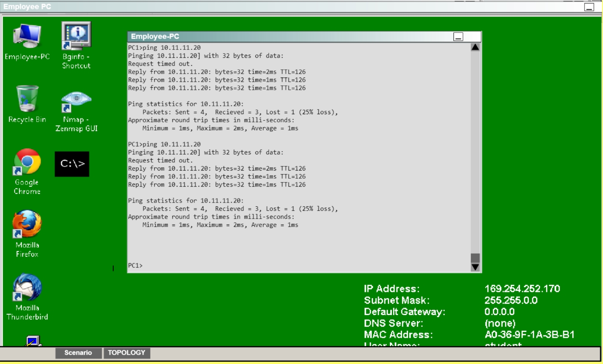The width and height of the screenshot is (603, 364).
Task: Switch to the Scenario tab
Action: click(x=78, y=353)
